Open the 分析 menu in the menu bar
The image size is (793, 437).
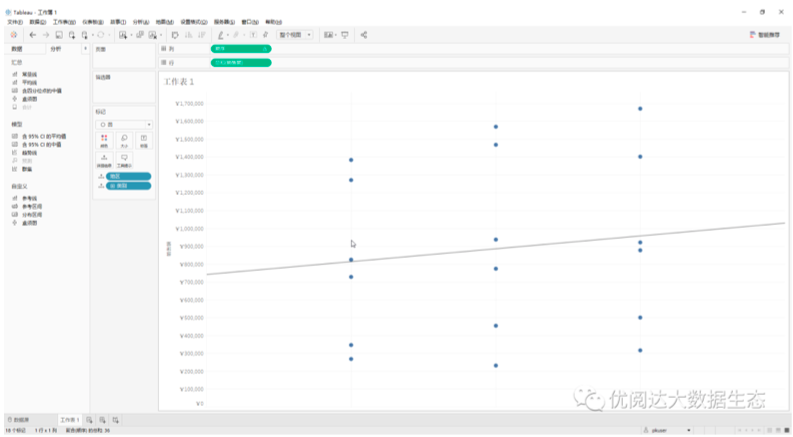pos(139,21)
